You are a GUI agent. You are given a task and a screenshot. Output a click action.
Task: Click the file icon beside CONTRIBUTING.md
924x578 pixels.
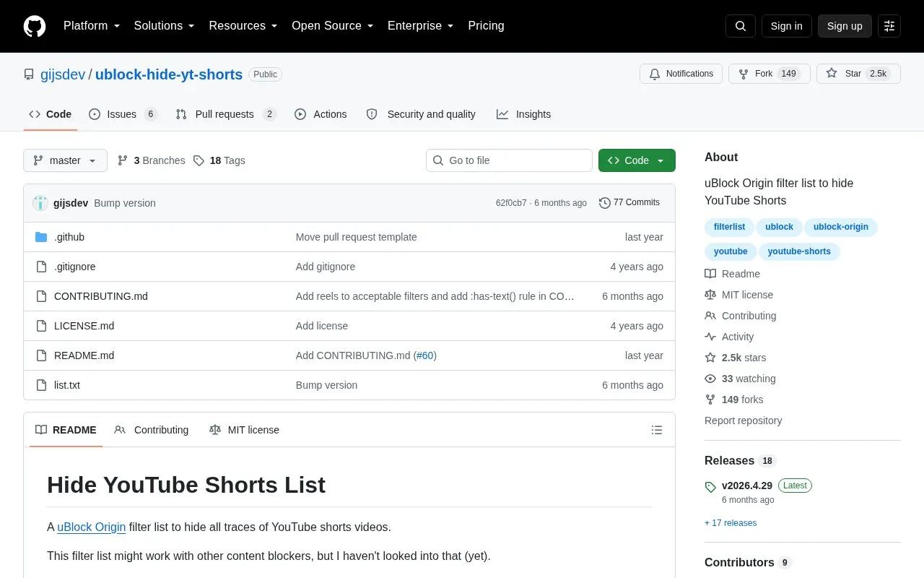coord(41,296)
